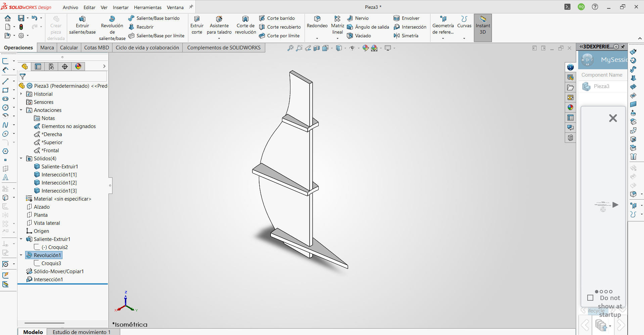Image resolution: width=644 pixels, height=335 pixels.
Task: Pin the 3DEXPERIENCE task pane
Action: 623,47
